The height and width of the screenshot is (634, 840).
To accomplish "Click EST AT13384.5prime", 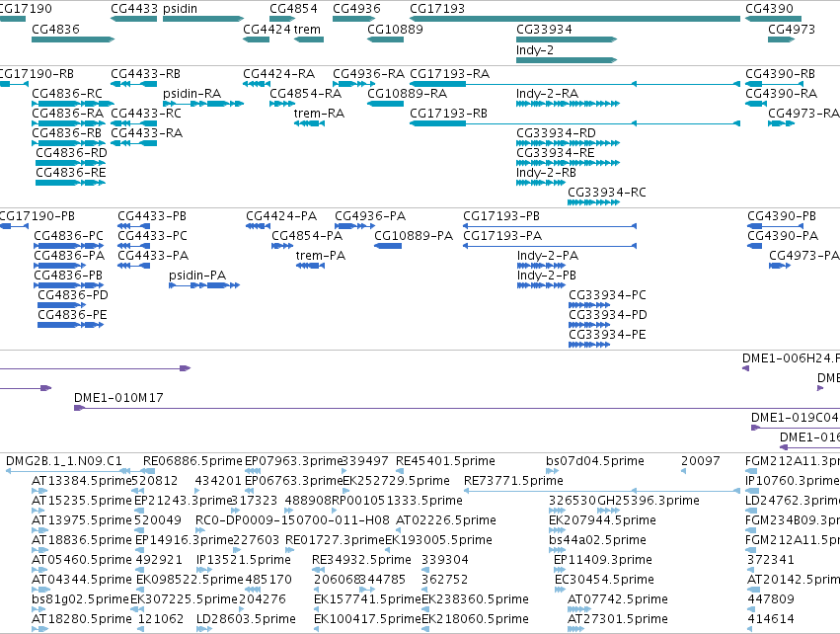I will tap(81, 481).
